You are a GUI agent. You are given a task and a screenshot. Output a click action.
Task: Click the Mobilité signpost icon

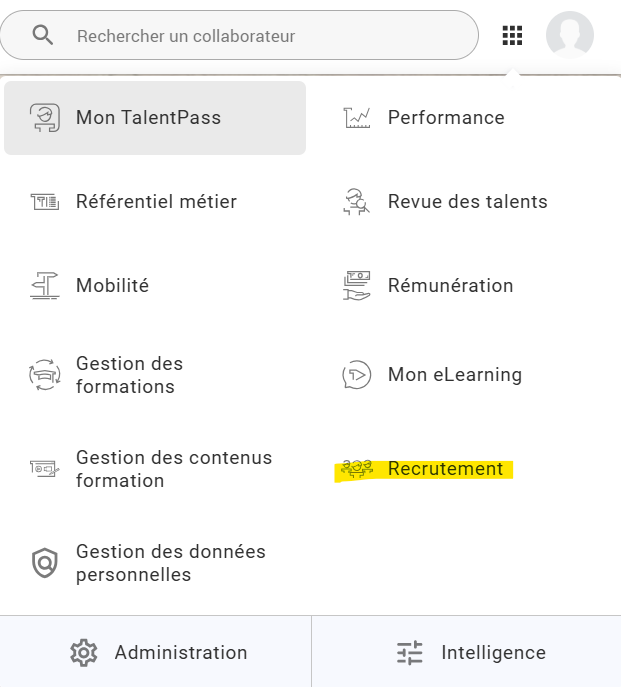(x=44, y=286)
